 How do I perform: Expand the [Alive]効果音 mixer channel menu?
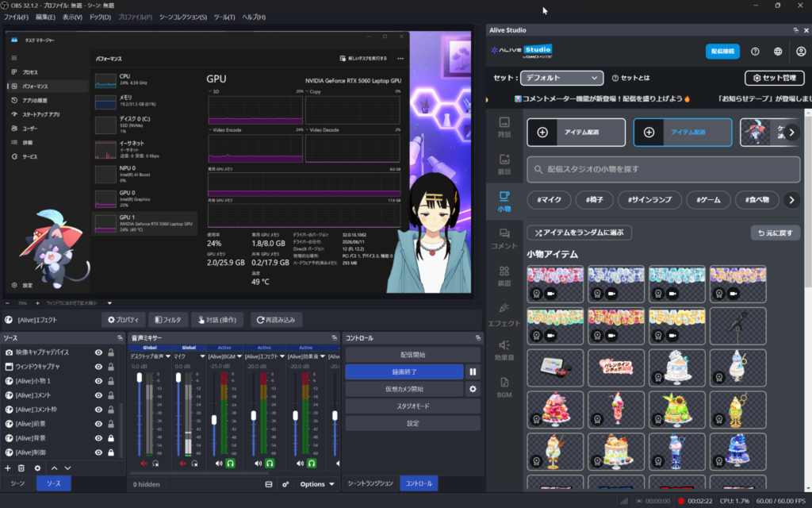tap(323, 356)
